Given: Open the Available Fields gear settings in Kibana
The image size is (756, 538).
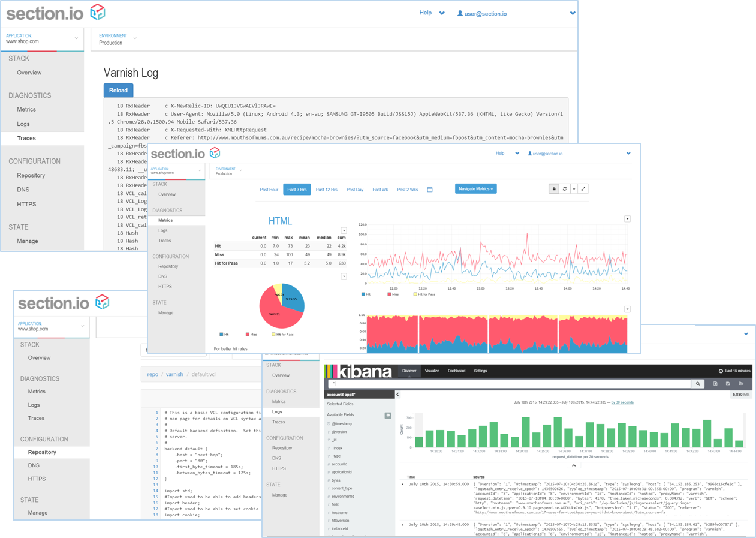Looking at the screenshot, I should click(388, 415).
